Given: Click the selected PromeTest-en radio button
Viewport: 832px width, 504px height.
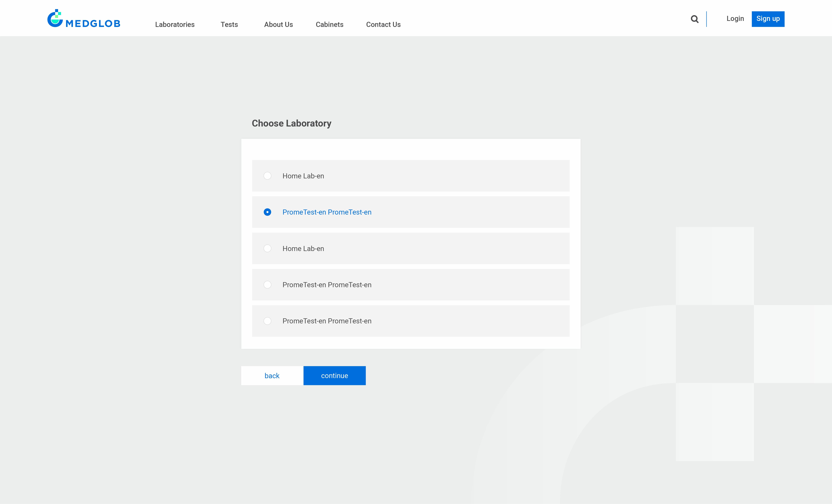Looking at the screenshot, I should pos(267,212).
